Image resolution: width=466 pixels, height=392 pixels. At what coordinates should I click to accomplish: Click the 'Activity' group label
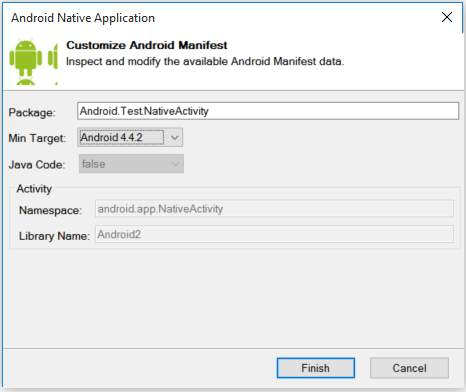tap(34, 189)
